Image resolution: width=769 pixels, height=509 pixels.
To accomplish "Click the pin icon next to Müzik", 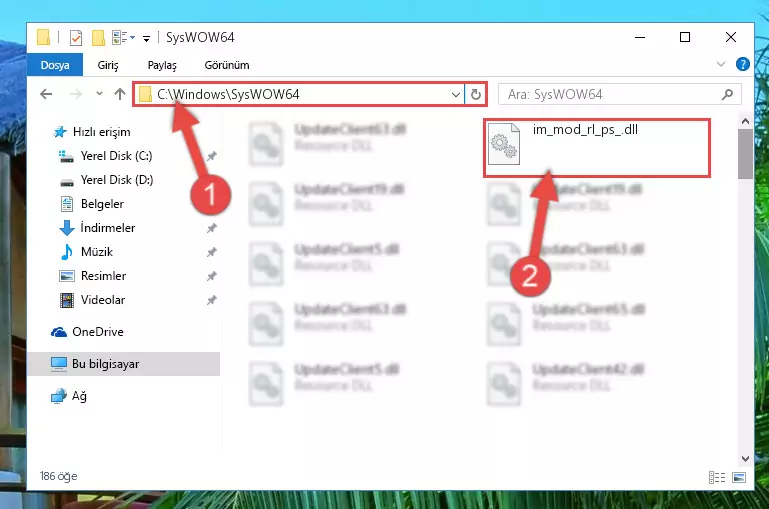I will (x=211, y=253).
